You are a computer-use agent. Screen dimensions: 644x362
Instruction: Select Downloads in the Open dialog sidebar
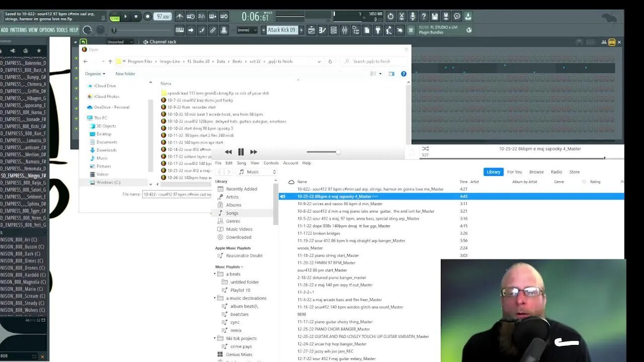coord(106,150)
